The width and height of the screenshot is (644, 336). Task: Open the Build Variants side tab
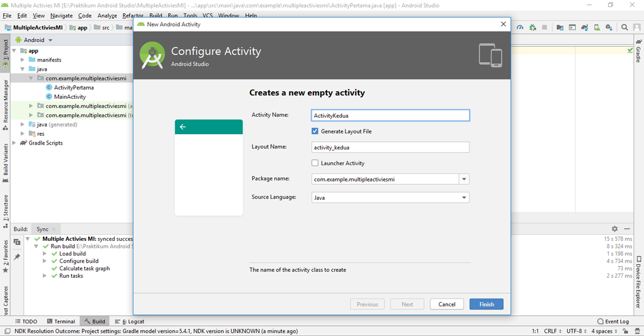click(x=5, y=163)
